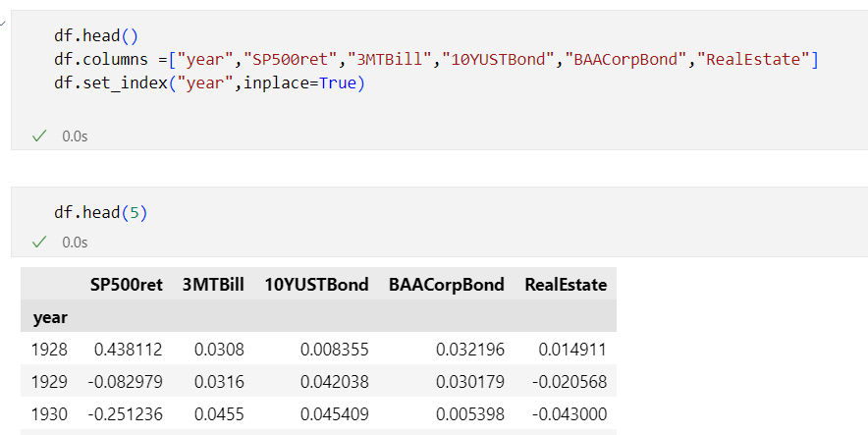This screenshot has width=868, height=435.
Task: Select the BAACorpBond column header
Action: tap(446, 285)
